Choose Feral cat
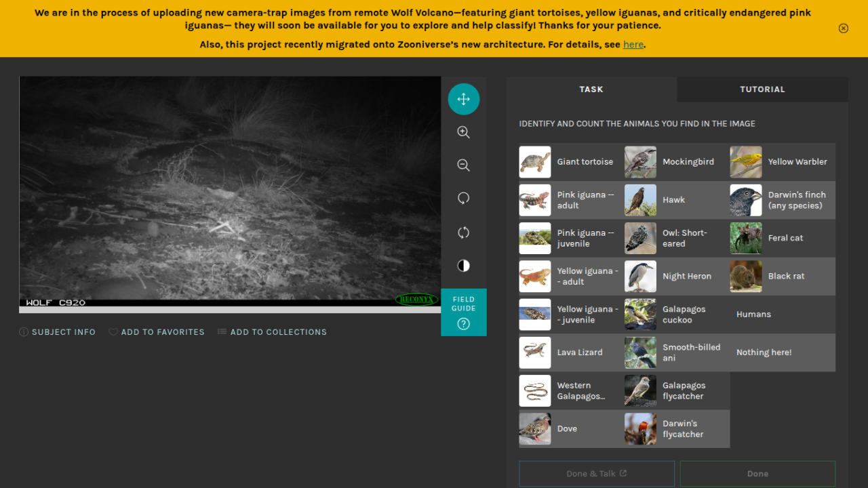868x488 pixels. 783,238
